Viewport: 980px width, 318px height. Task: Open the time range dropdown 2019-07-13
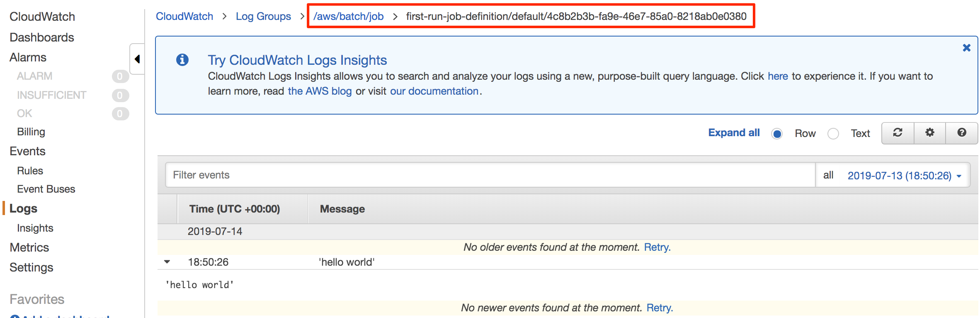(904, 176)
